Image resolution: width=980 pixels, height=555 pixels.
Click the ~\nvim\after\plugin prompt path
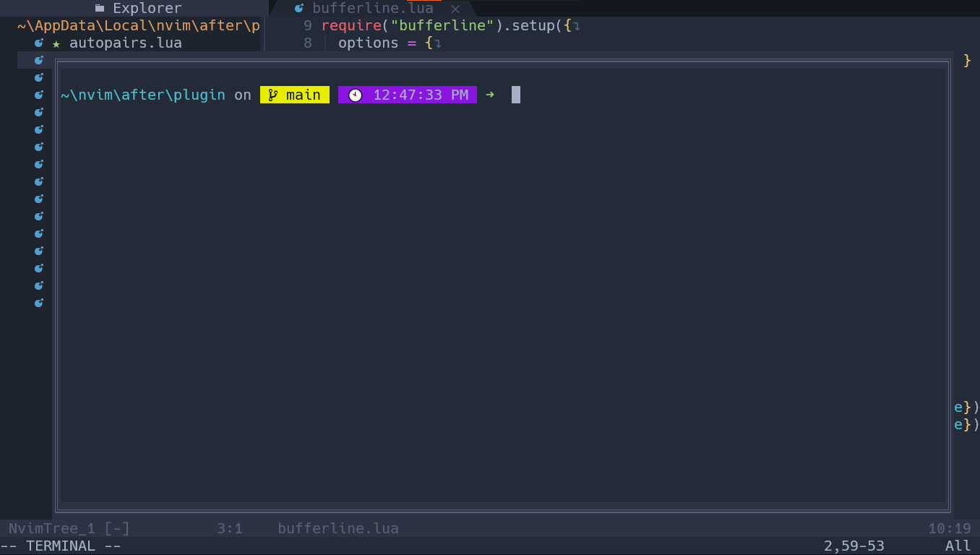(x=143, y=95)
